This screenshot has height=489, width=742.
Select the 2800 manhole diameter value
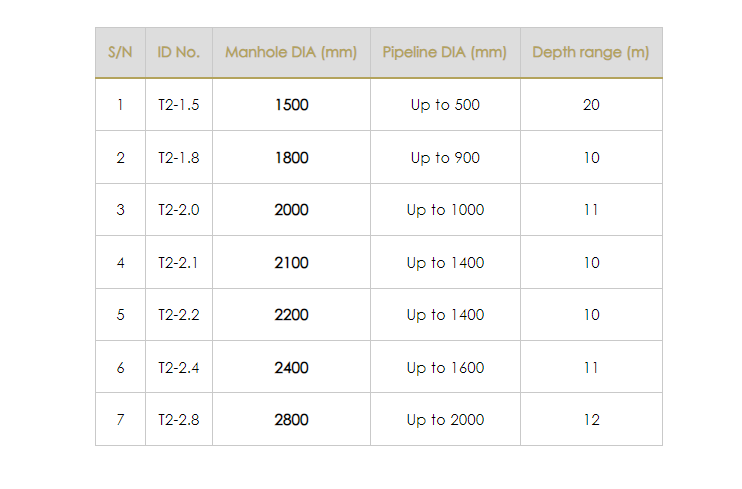[291, 420]
